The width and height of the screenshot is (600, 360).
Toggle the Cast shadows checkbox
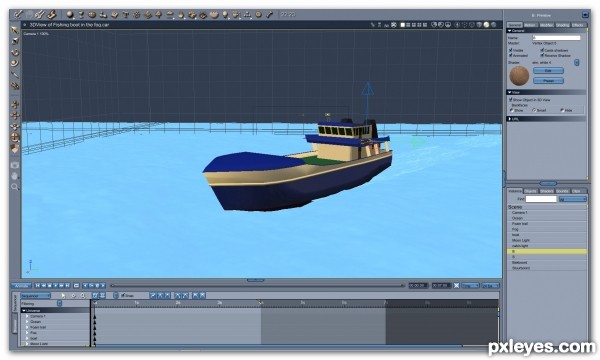542,50
